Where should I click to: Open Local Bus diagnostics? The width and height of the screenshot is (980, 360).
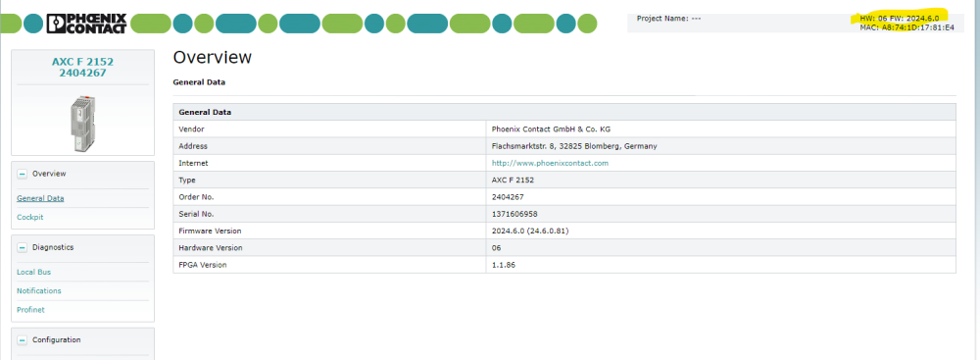point(33,273)
